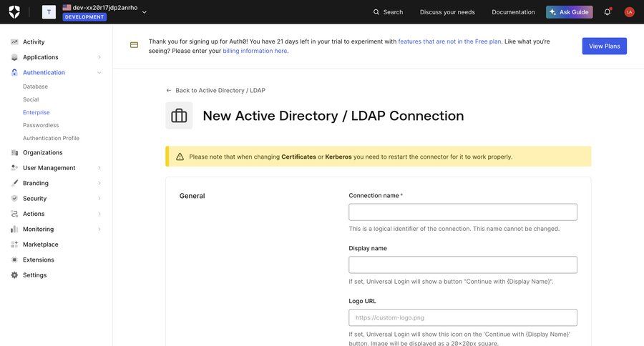This screenshot has width=644, height=346.
Task: Click the dev-xx20r17jdp2anrho tenant name
Action: (105, 7)
